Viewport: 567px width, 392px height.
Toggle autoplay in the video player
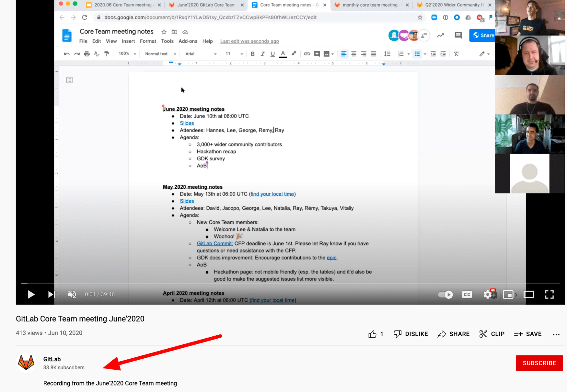pos(445,294)
